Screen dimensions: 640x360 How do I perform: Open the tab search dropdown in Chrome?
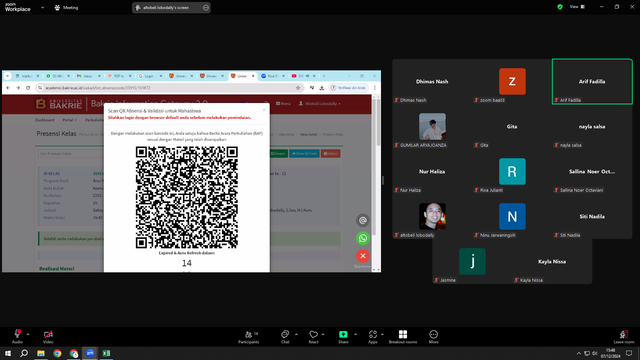[x=7, y=76]
